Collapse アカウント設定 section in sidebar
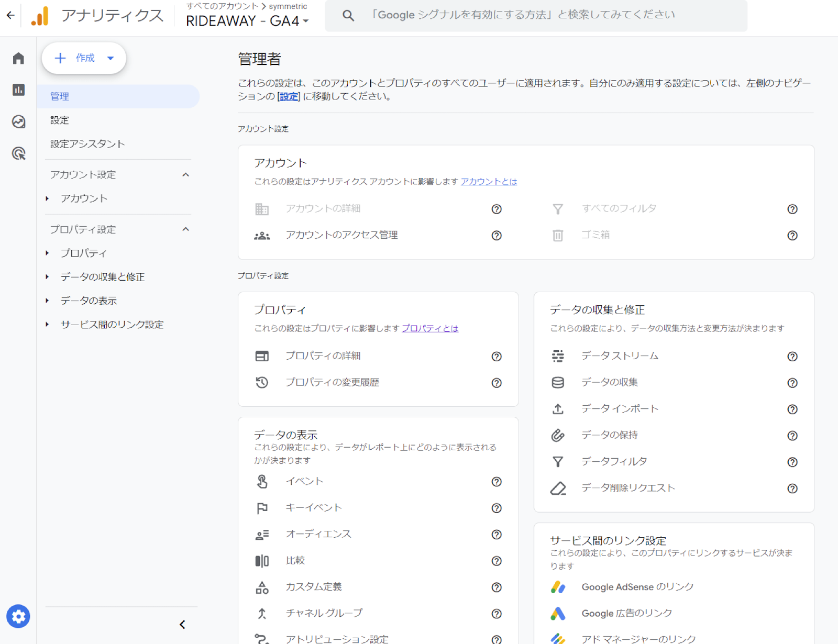838x644 pixels. 185,175
